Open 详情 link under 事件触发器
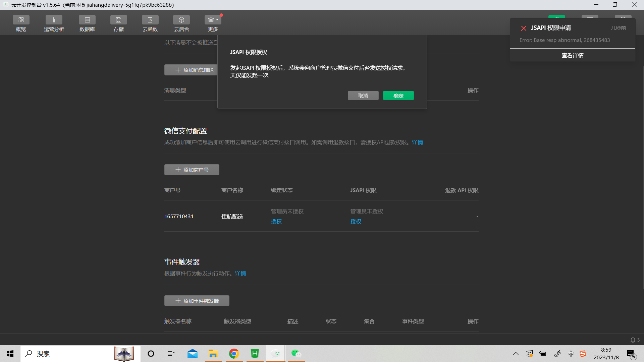The height and width of the screenshot is (362, 644). pyautogui.click(x=240, y=274)
